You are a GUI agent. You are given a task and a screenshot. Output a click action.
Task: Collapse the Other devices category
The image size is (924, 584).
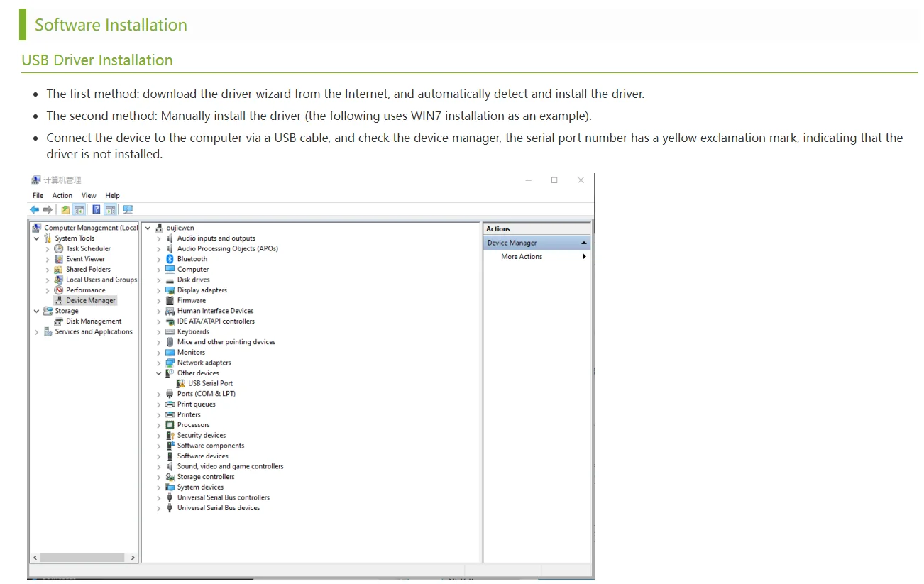coord(159,373)
